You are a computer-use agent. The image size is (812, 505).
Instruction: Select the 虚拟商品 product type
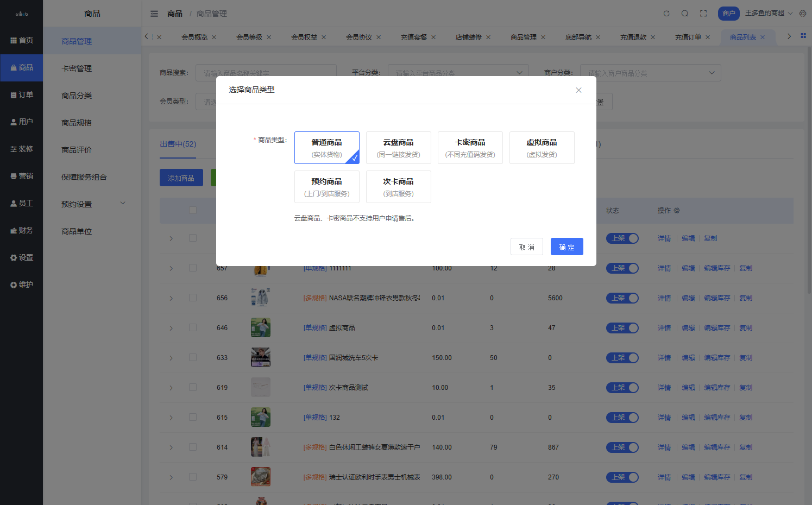(x=542, y=148)
